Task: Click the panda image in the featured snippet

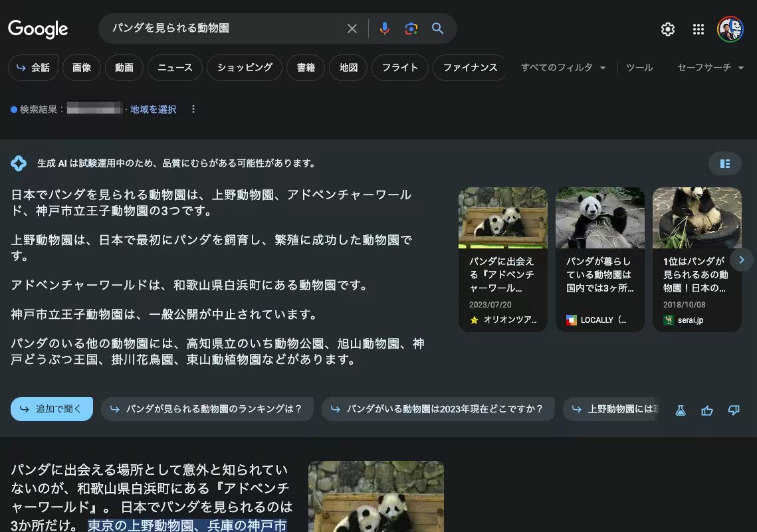Action: coord(376,496)
